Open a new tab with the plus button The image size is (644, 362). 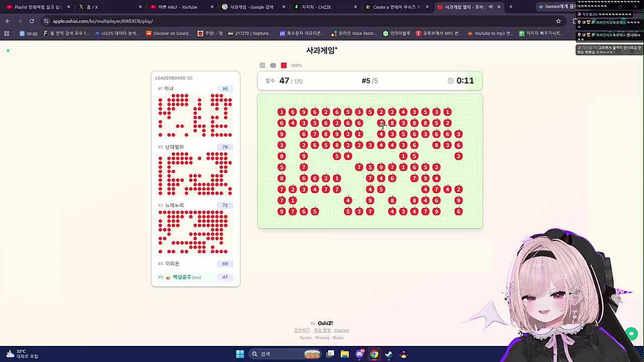pos(511,7)
